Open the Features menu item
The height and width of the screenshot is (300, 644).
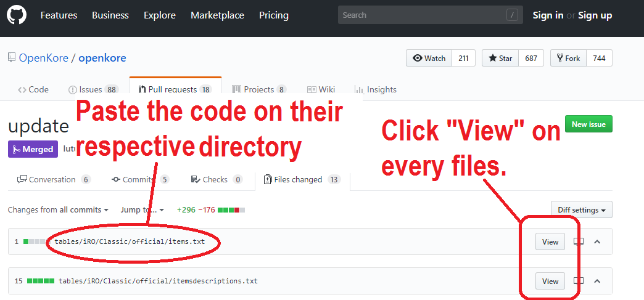click(x=59, y=15)
